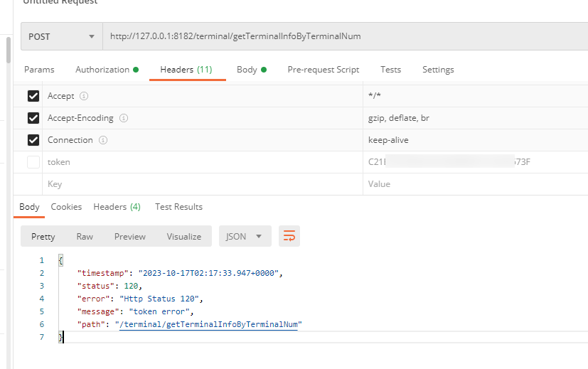
Task: Click the Visualize response button
Action: [x=183, y=237]
